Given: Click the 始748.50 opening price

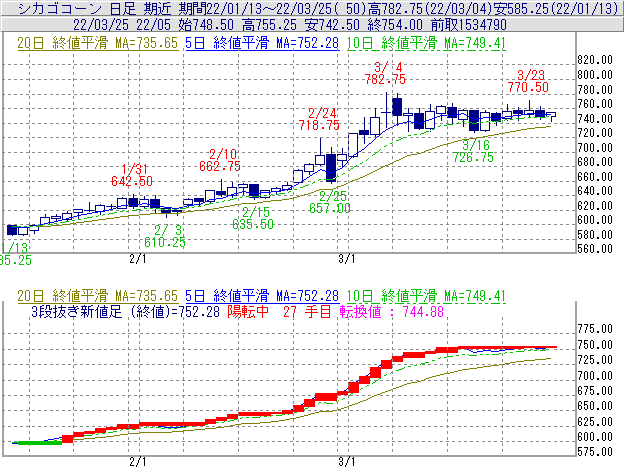Looking at the screenshot, I should (206, 25).
